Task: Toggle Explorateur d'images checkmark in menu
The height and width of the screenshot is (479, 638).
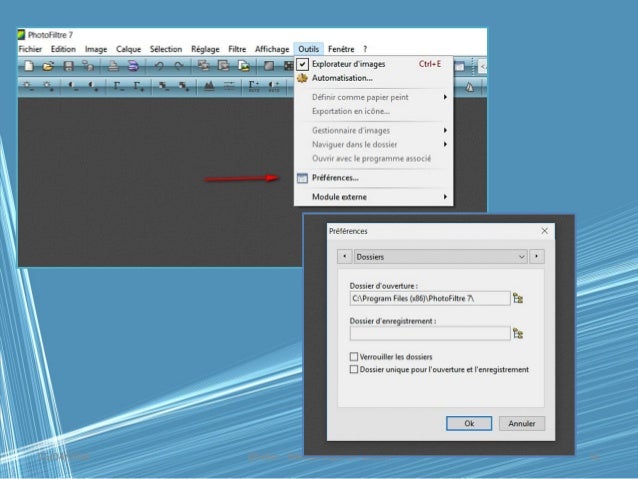Action: tap(302, 64)
